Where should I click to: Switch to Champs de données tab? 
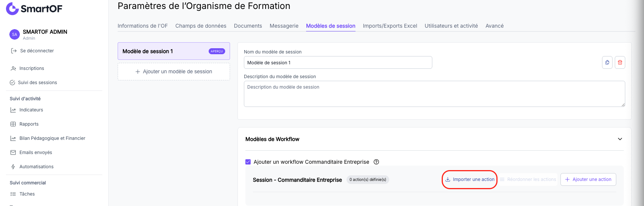tap(201, 26)
